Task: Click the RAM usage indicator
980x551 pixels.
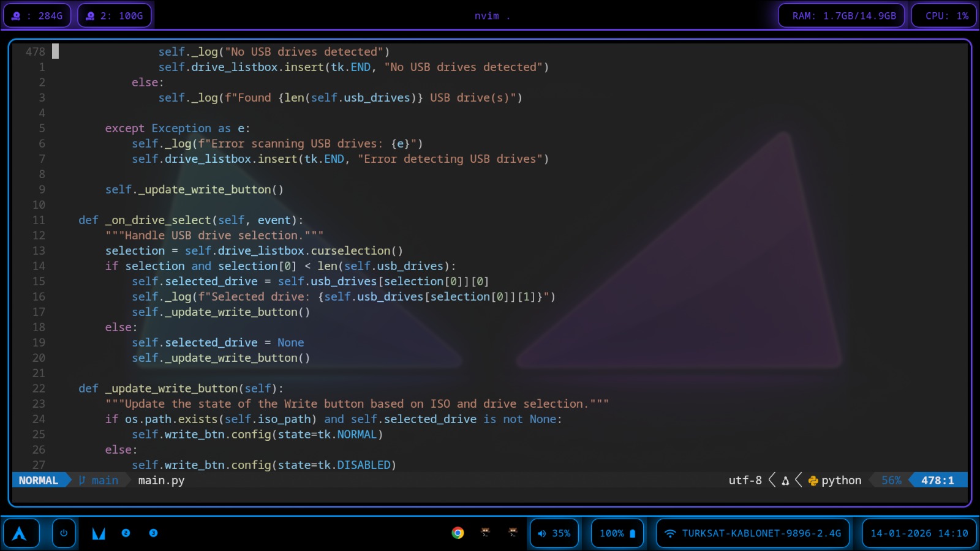Action: point(841,15)
